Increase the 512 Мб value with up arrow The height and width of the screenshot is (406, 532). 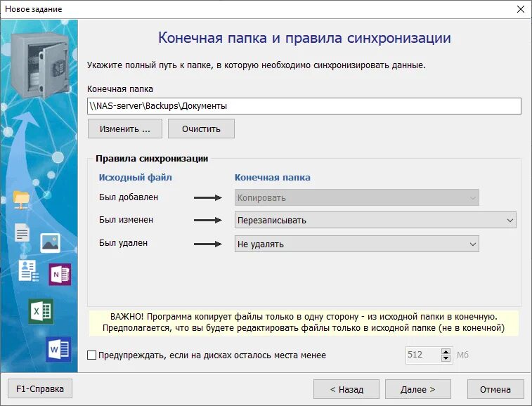[446, 352]
